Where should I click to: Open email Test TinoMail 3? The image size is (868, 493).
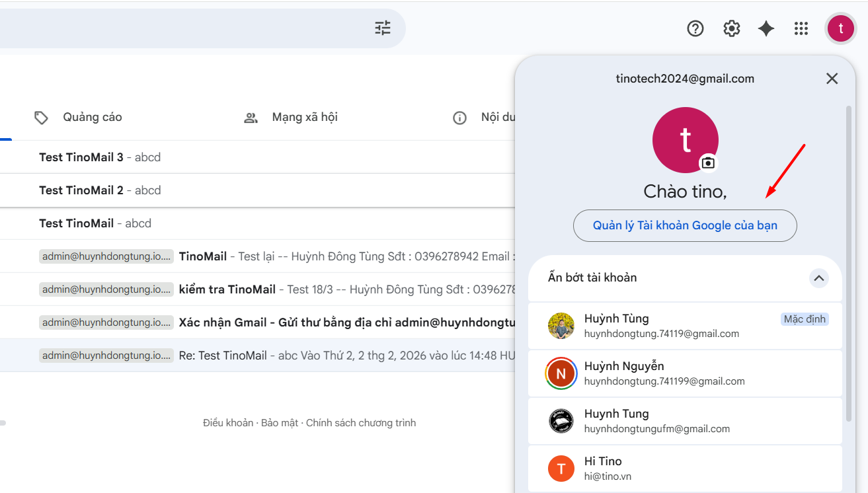pyautogui.click(x=257, y=157)
